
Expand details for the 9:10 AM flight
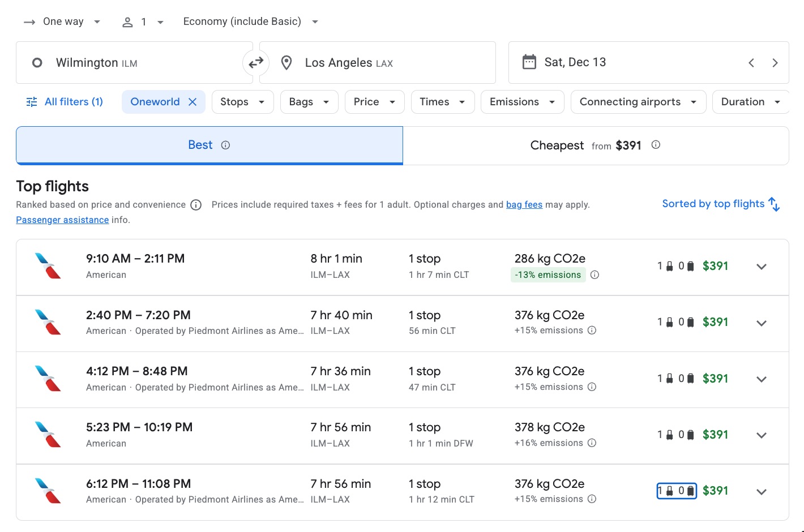click(x=761, y=266)
